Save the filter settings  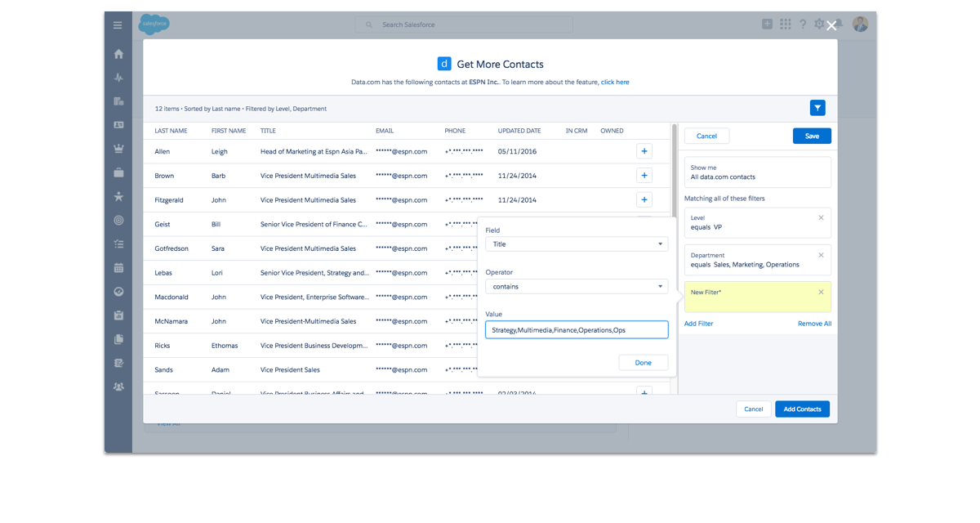point(811,136)
